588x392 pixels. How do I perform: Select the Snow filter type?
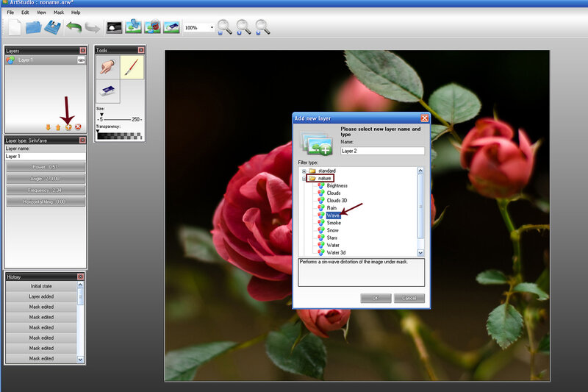333,230
